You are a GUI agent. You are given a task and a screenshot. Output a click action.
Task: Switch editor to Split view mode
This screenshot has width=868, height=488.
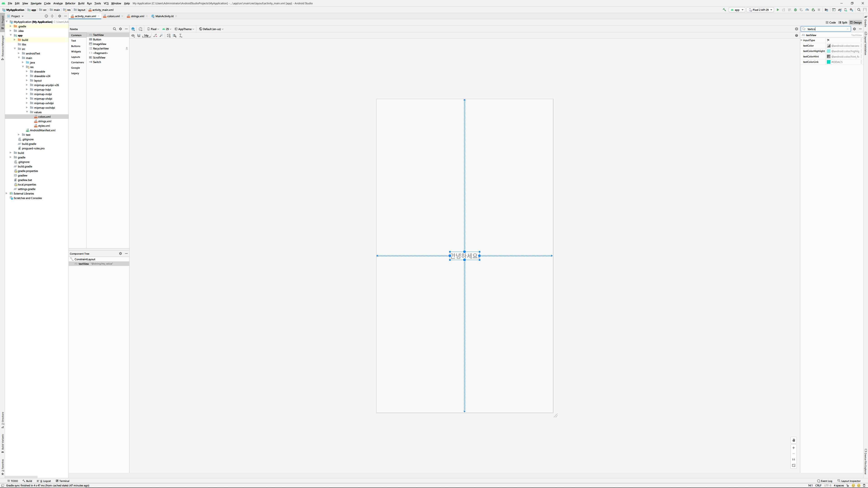coord(842,23)
